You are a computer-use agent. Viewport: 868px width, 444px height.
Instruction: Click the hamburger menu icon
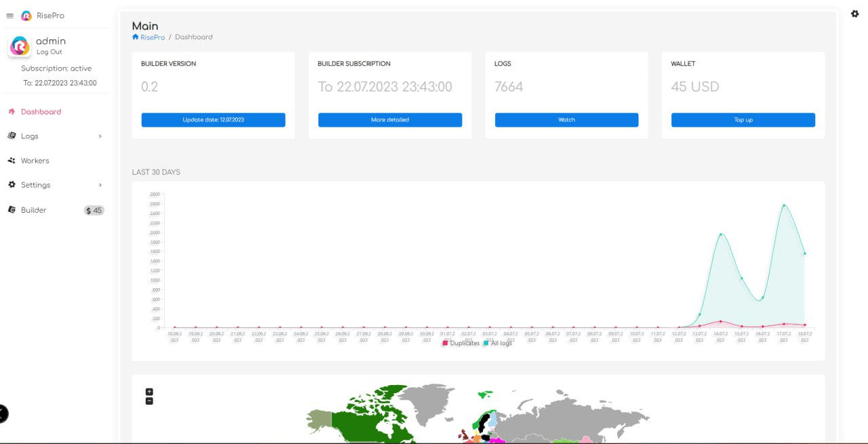point(9,16)
